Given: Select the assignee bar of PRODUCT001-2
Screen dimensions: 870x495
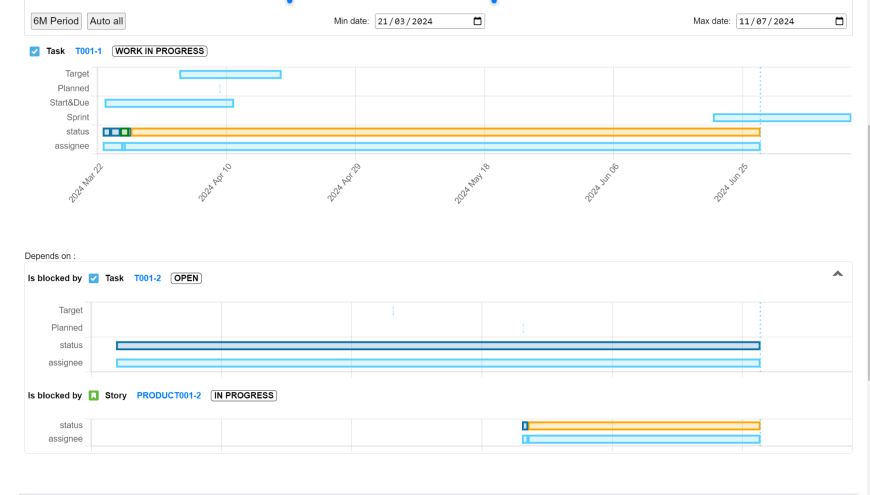Looking at the screenshot, I should [644, 440].
